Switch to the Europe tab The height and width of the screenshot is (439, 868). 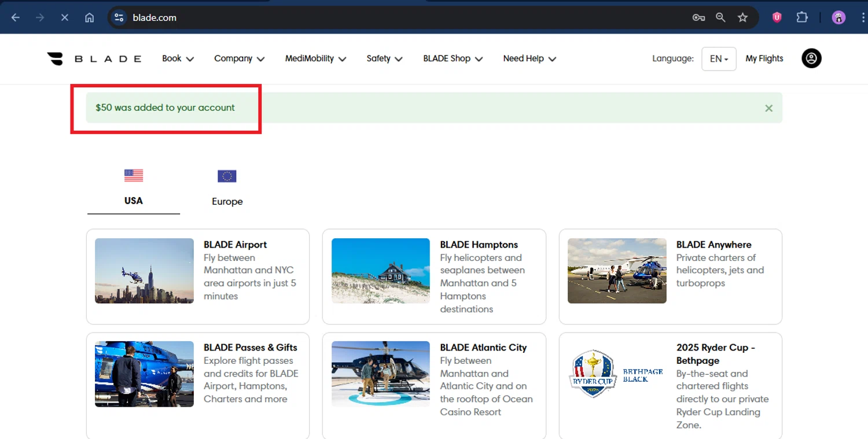pyautogui.click(x=227, y=190)
